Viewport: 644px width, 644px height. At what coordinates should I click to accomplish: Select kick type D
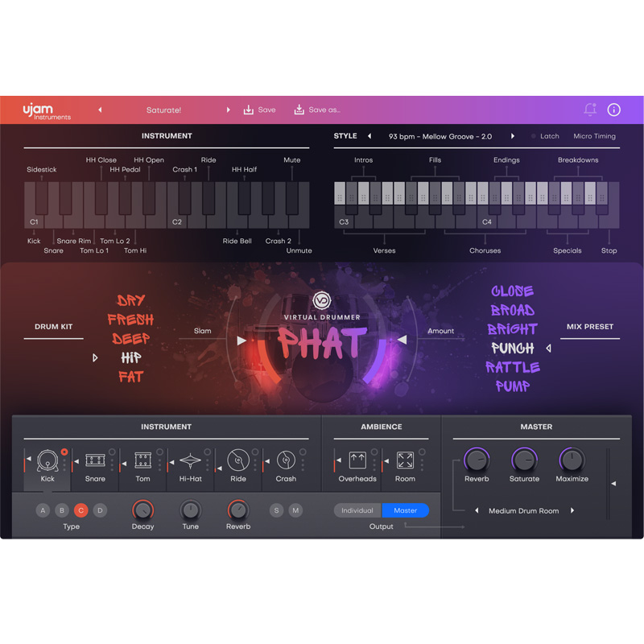tap(100, 510)
